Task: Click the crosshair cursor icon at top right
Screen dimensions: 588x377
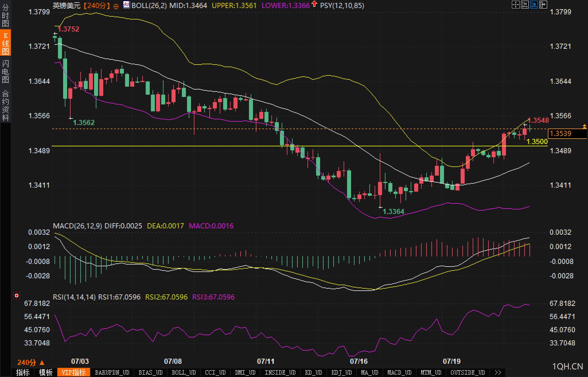Action: pyautogui.click(x=515, y=5)
